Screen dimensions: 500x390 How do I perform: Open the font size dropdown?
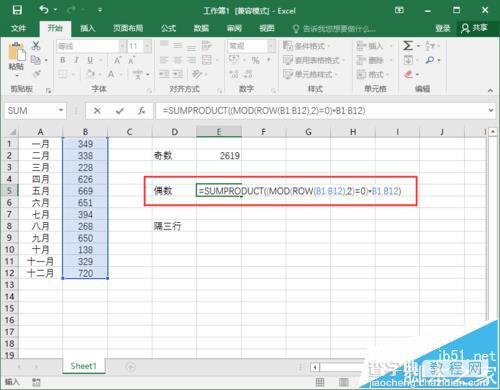(x=147, y=46)
